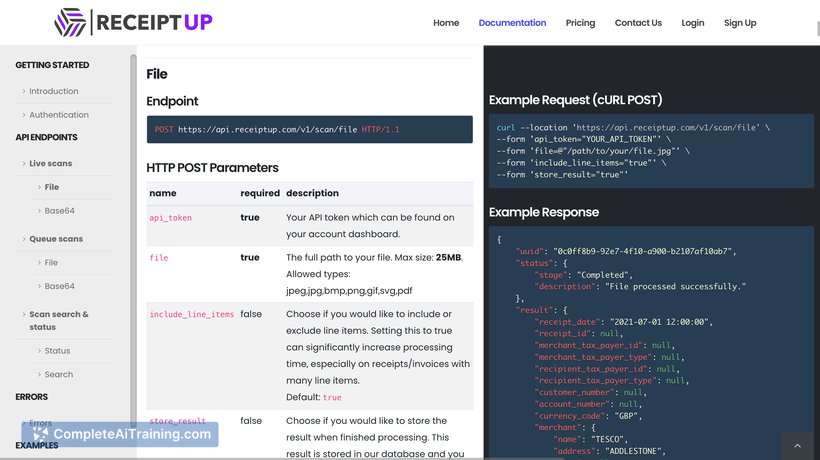
Task: Click the allowed file types list text
Action: click(x=349, y=291)
